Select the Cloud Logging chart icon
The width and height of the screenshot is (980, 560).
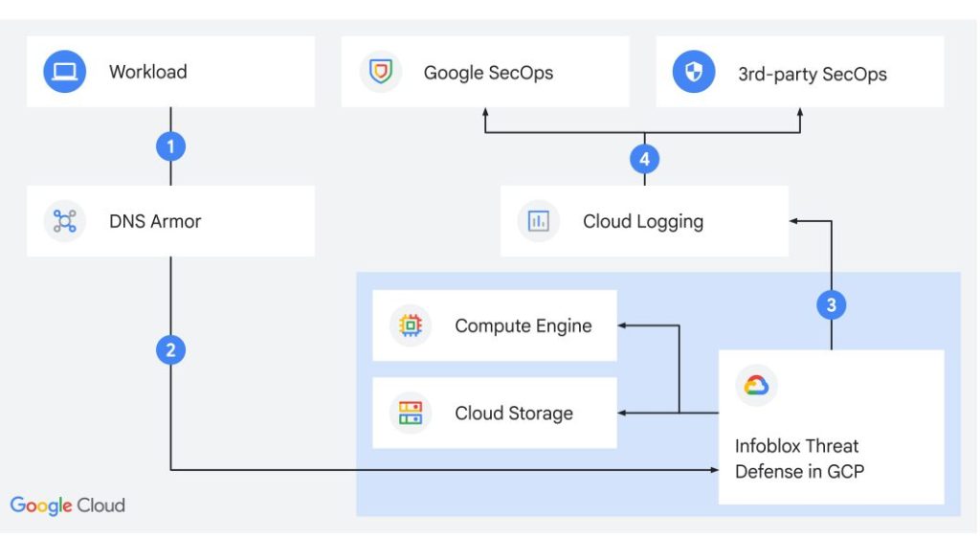(x=539, y=222)
